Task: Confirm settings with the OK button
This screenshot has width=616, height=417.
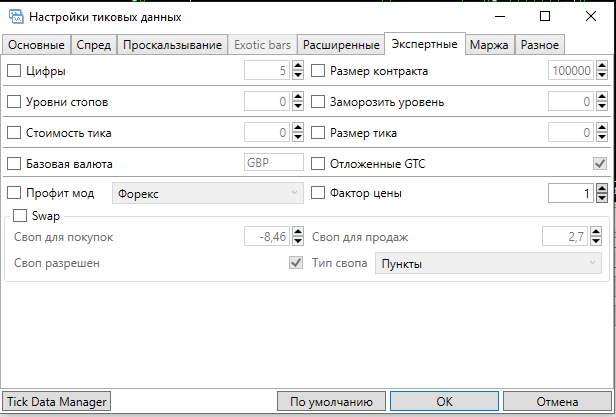Action: [x=444, y=401]
